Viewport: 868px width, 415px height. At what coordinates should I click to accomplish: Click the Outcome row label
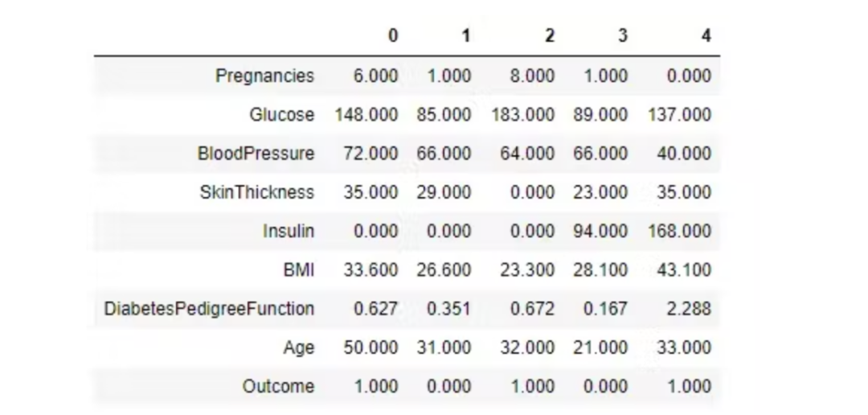coord(278,386)
